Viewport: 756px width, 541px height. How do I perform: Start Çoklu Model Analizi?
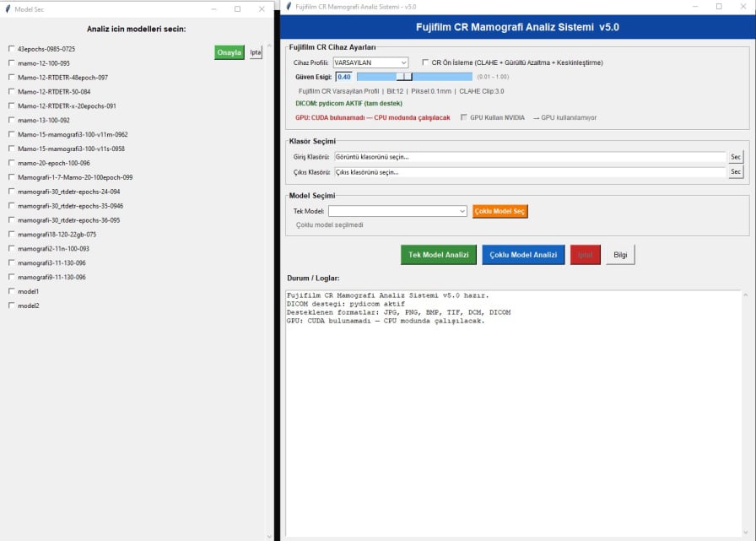click(x=523, y=255)
